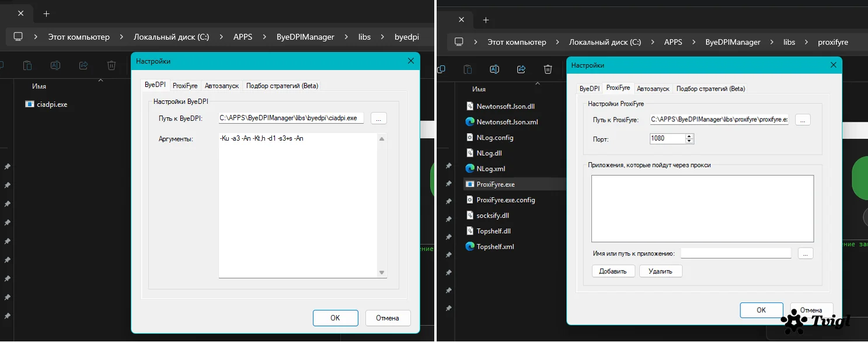This screenshot has width=868, height=342.
Task: Select the ciadpi.exe file in byedpi folder
Action: click(53, 104)
